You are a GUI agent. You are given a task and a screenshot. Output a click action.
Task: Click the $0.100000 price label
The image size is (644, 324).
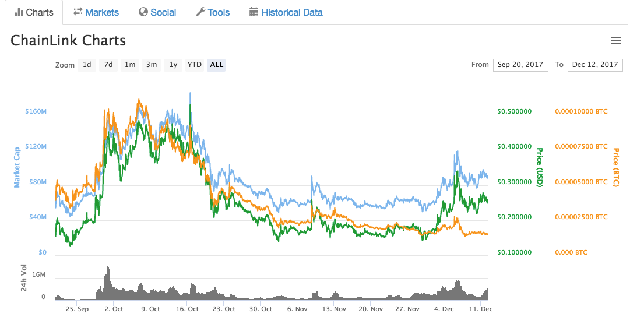514,252
